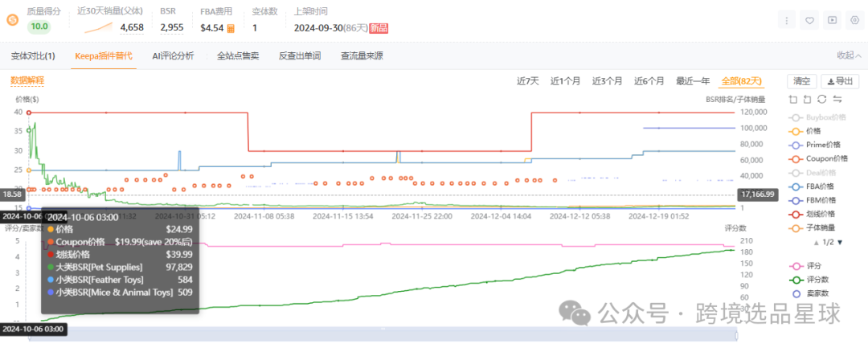Screen dimensions: 868x348
Task: Click the 17,166.99 BSR axis marker
Action: (757, 194)
